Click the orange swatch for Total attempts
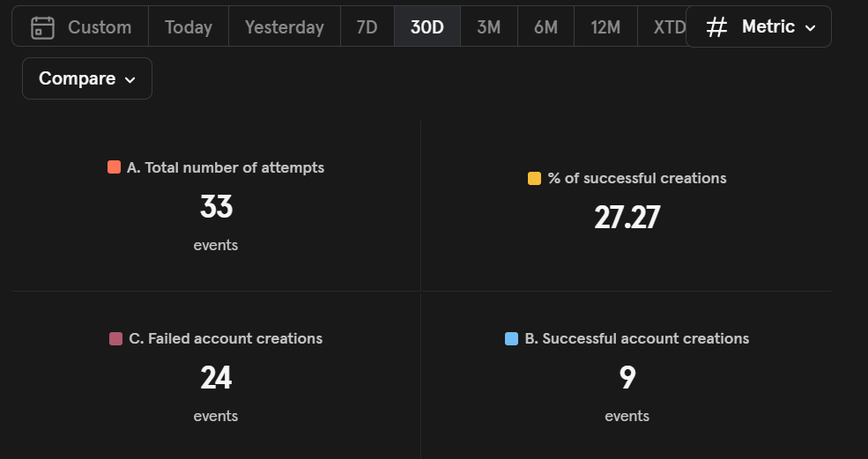Viewport: 868px width, 459px height. pos(114,167)
